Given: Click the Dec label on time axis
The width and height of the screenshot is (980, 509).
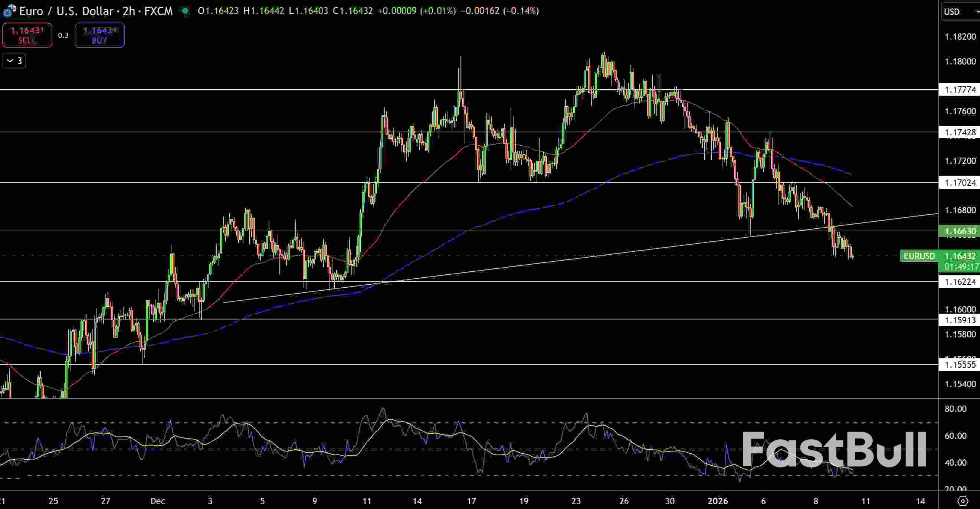Looking at the screenshot, I should pos(157,501).
